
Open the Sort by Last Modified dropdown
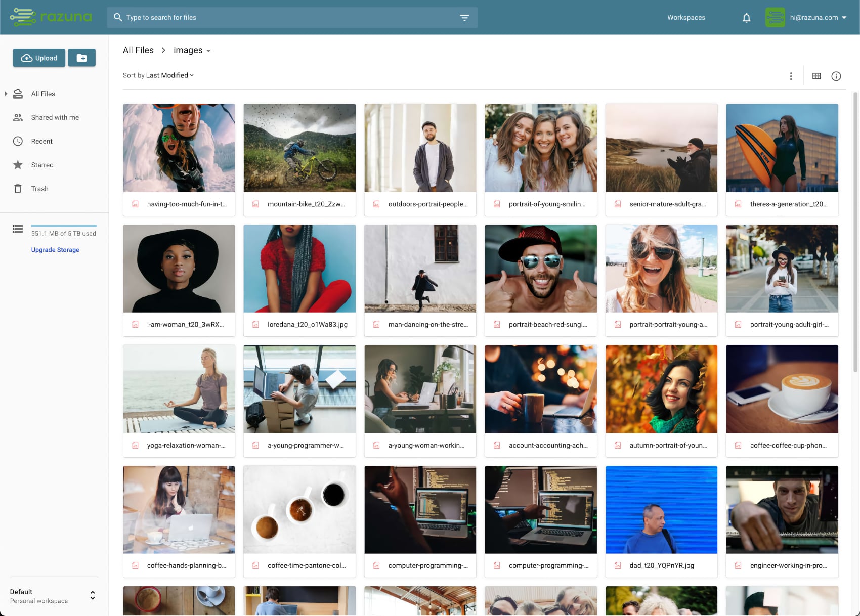[x=158, y=75]
